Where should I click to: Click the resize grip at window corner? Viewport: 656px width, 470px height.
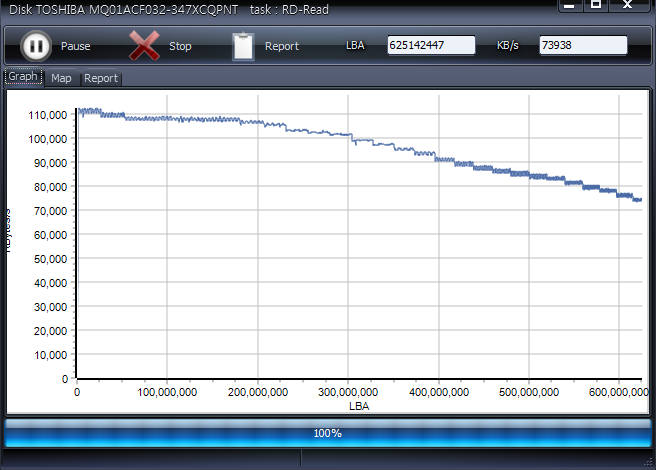pos(649,462)
